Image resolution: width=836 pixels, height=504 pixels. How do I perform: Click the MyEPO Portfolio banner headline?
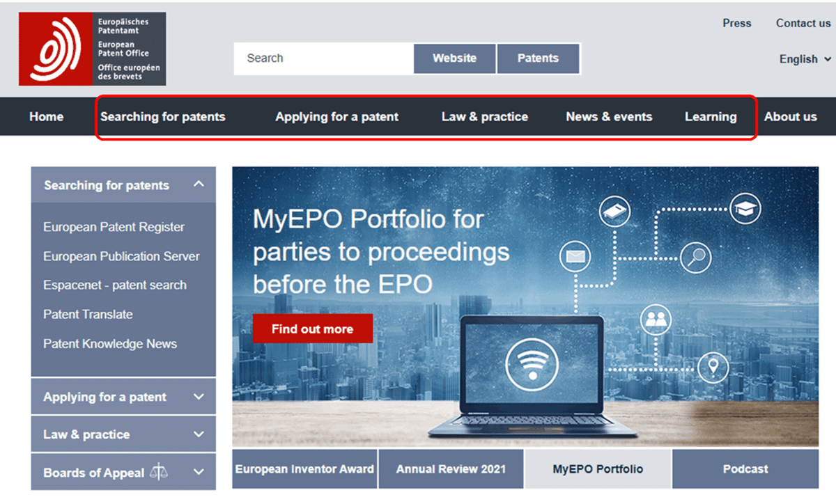pyautogui.click(x=381, y=251)
